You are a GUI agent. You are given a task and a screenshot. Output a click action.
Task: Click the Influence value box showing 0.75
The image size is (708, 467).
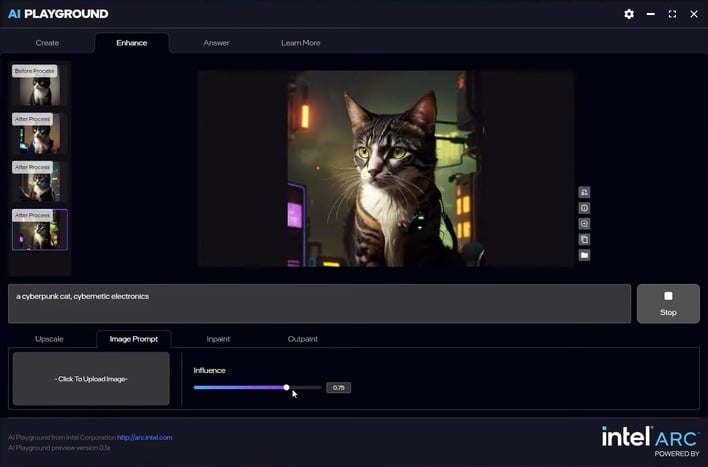(338, 387)
